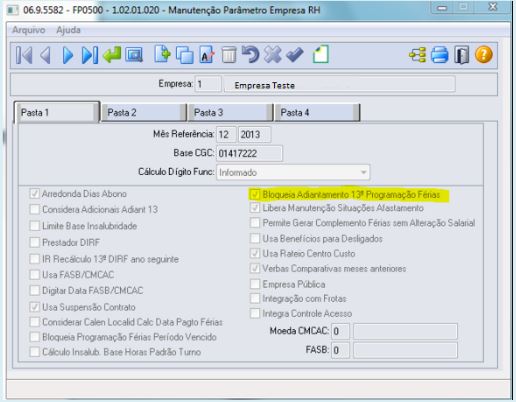The image size is (516, 402).
Task: Enable IR Recálculo 13ª DIRF ano seguinte
Action: point(35,259)
